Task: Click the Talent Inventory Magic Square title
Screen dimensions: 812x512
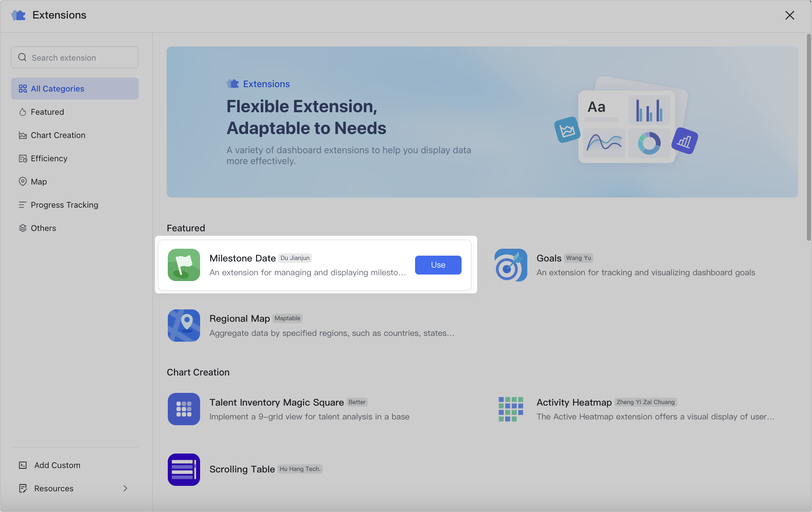Action: (x=276, y=402)
